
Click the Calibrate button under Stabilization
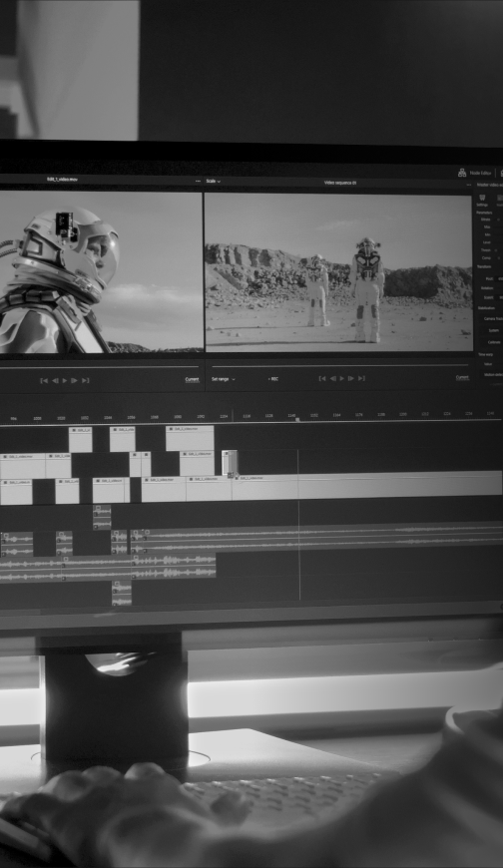coord(494,342)
